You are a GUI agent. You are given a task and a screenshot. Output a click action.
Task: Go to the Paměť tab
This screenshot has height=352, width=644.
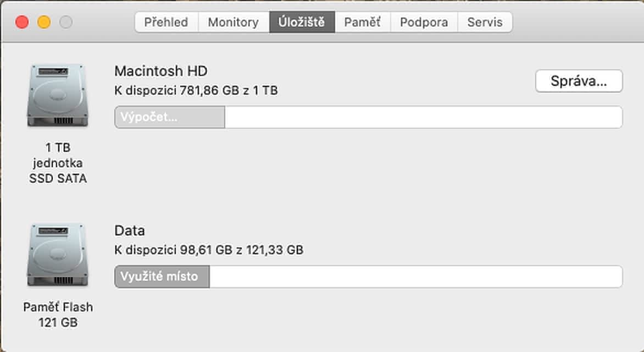[362, 23]
